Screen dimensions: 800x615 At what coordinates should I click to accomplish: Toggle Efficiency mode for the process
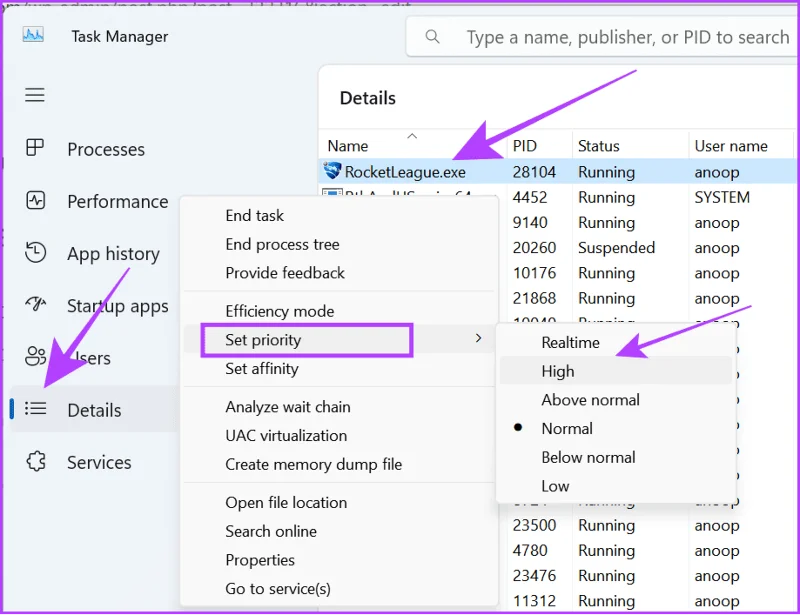pos(280,311)
